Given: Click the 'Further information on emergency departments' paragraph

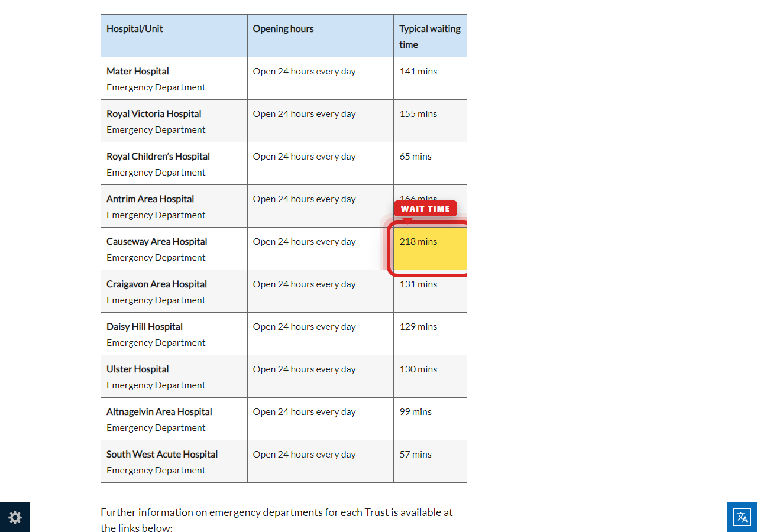Looking at the screenshot, I should click(x=277, y=520).
